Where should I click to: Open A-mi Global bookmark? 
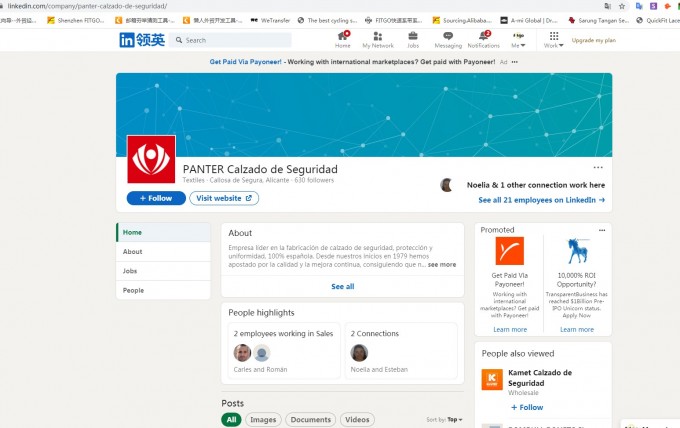(529, 20)
